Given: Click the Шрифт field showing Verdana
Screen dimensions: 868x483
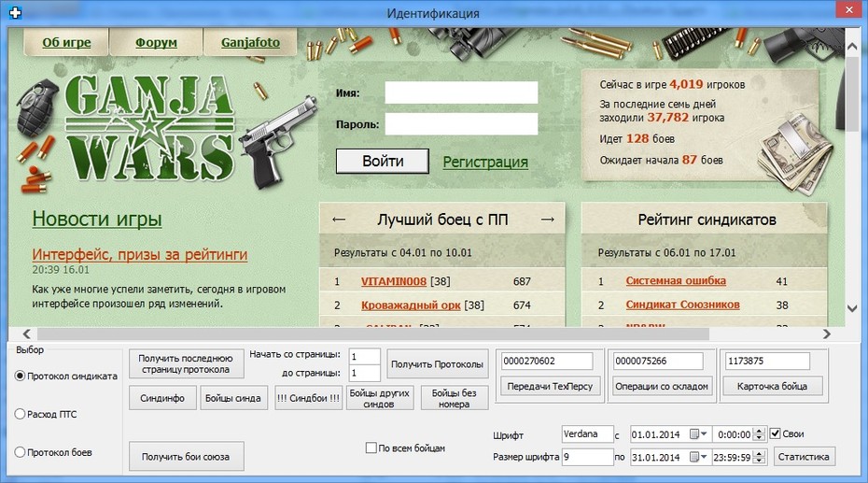Looking at the screenshot, I should 587,434.
